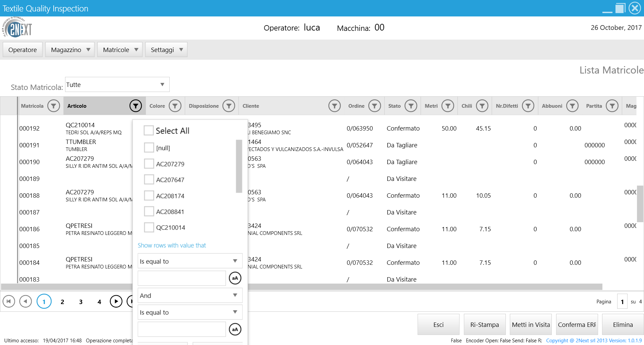644x345 pixels.
Task: Open the Stato column filter
Action: pyautogui.click(x=411, y=106)
